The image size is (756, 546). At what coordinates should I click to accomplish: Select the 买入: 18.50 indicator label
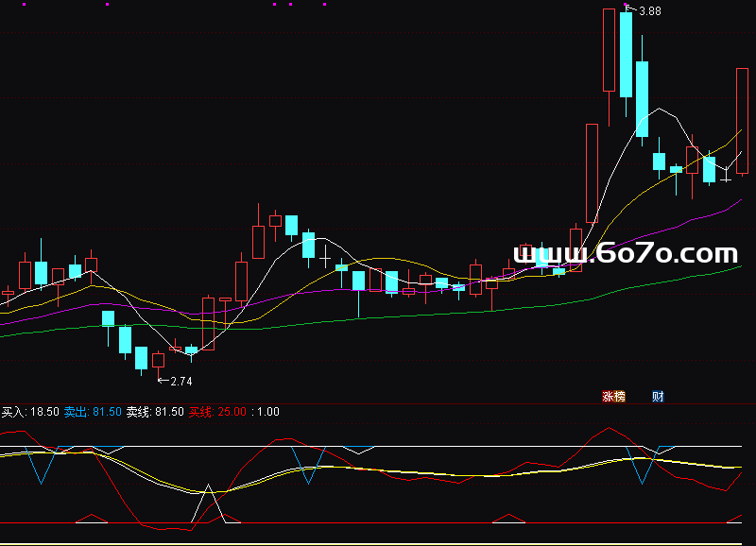pyautogui.click(x=30, y=412)
